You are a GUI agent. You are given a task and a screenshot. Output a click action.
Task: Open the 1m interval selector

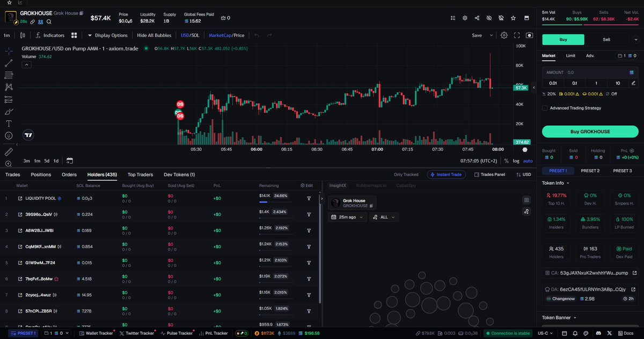click(6, 35)
